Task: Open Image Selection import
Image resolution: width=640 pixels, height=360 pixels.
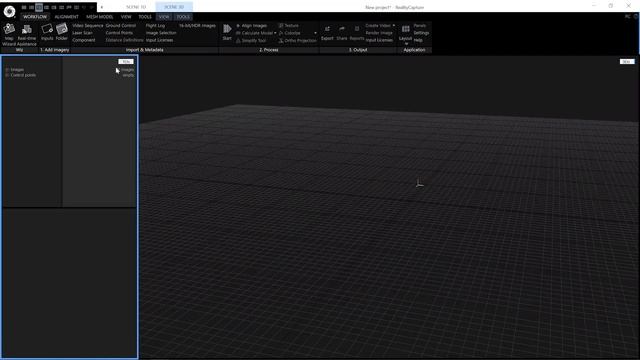Action: click(x=161, y=33)
